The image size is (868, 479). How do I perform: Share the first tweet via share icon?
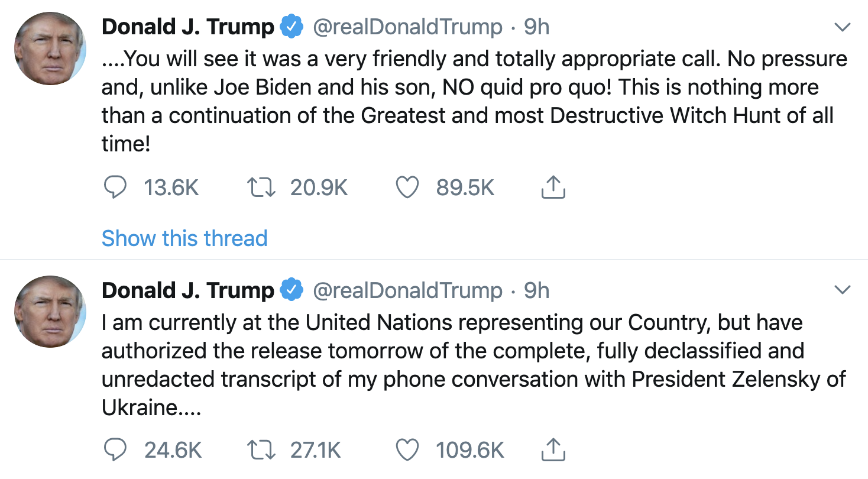pyautogui.click(x=553, y=188)
